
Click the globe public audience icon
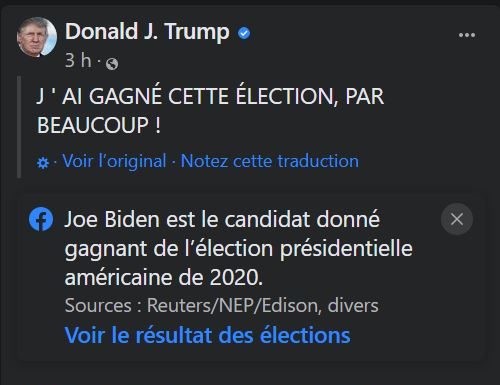(112, 63)
